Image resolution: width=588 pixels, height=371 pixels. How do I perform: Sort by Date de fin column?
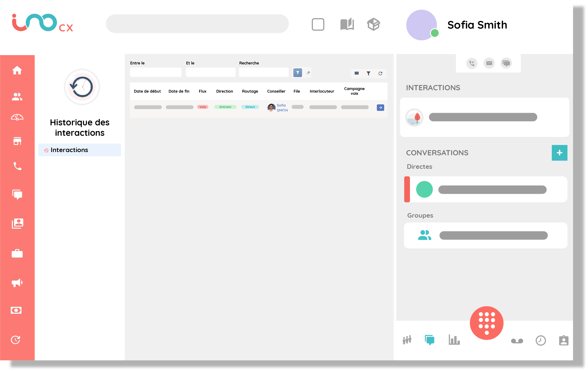click(179, 91)
